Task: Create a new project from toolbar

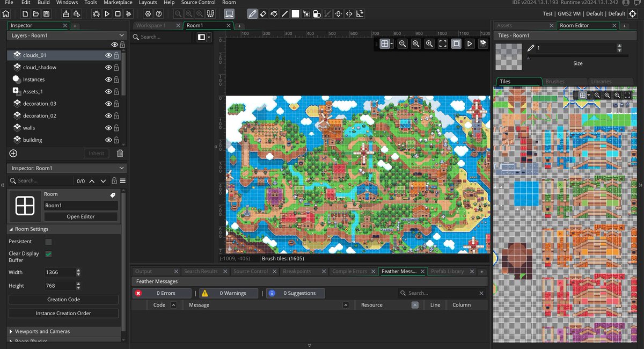Action: point(25,13)
